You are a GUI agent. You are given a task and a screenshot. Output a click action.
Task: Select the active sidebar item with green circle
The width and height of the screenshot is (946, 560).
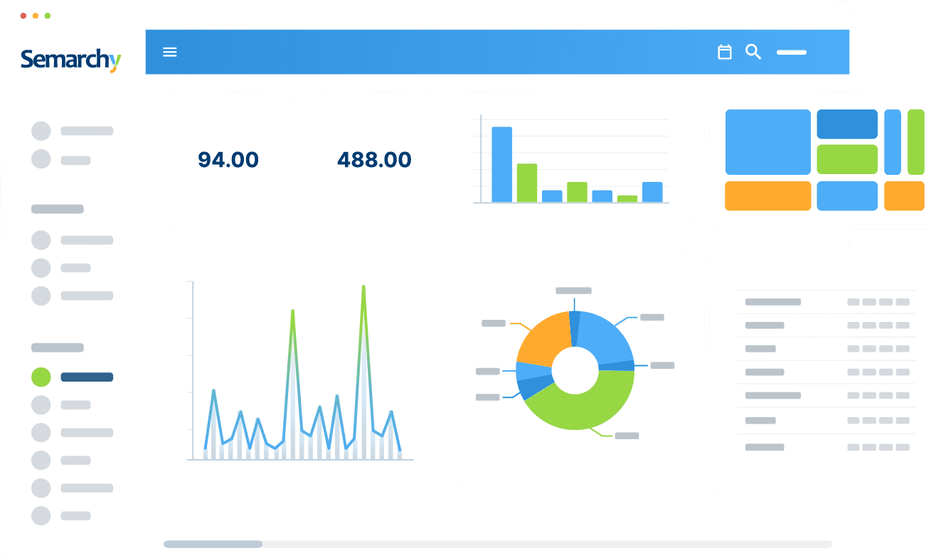click(x=72, y=377)
